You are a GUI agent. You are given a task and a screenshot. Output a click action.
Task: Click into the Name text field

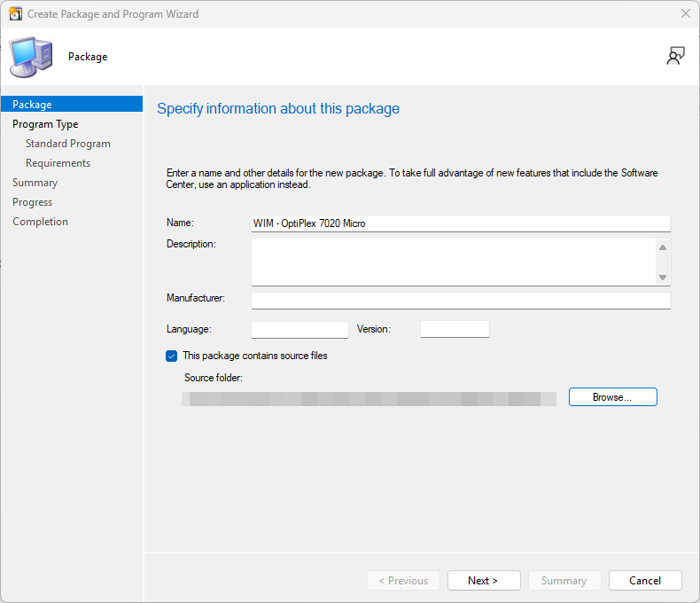point(461,223)
